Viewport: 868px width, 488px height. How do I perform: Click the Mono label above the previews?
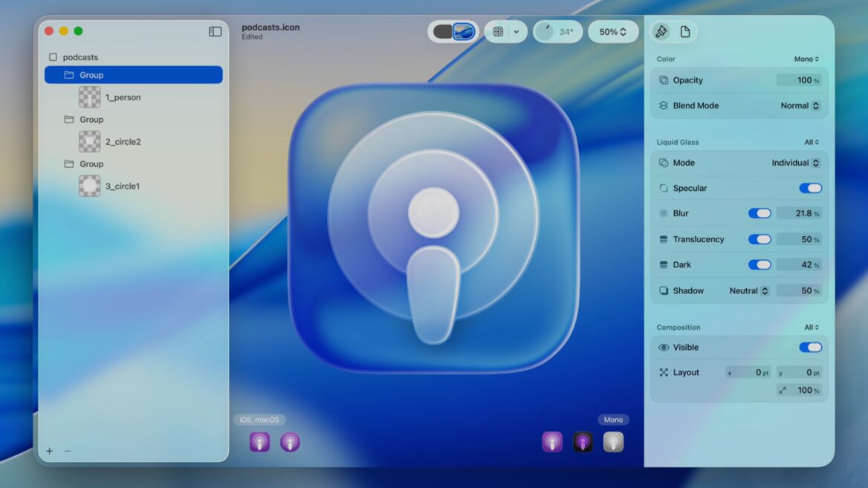click(x=612, y=419)
